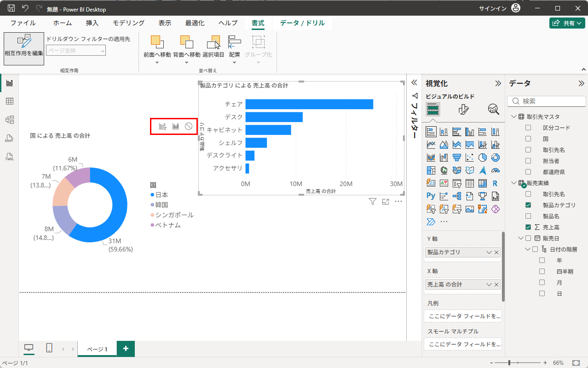Choose the area chart visual type
The image size is (588, 368).
click(444, 145)
